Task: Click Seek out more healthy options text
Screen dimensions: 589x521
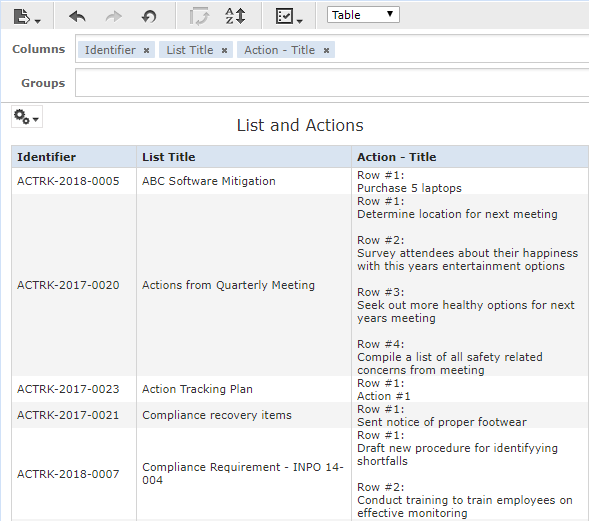Action: pos(466,311)
